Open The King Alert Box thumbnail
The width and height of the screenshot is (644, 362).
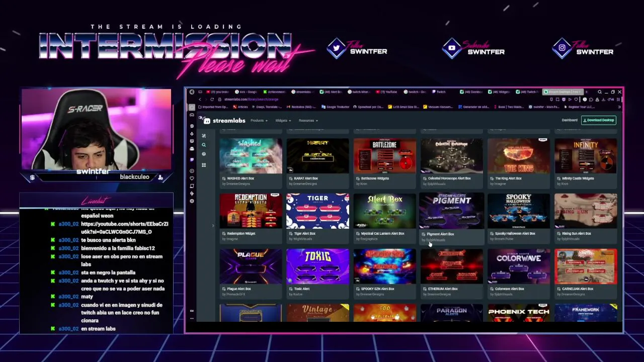click(519, 156)
